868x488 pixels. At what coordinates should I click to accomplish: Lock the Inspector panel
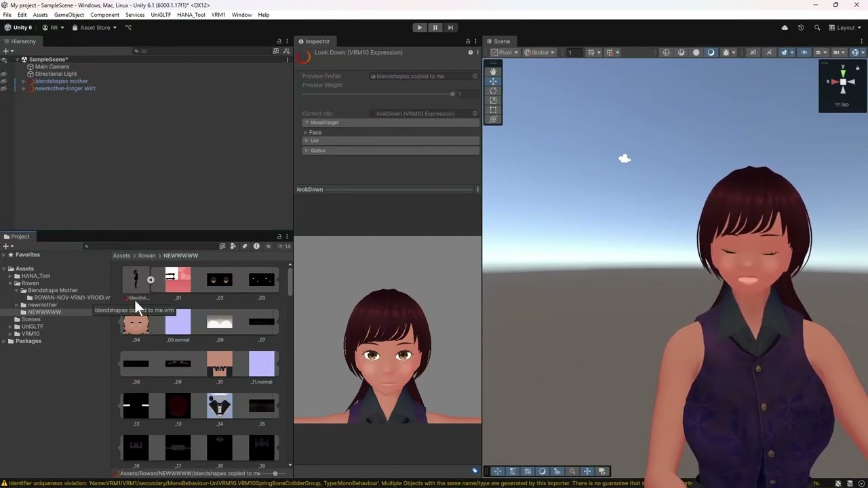(x=467, y=41)
